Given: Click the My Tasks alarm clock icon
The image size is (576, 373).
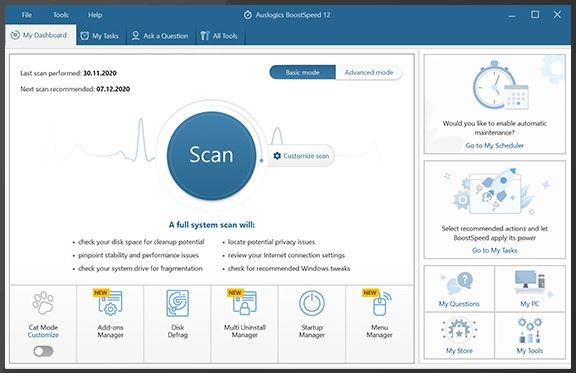Looking at the screenshot, I should click(x=84, y=36).
